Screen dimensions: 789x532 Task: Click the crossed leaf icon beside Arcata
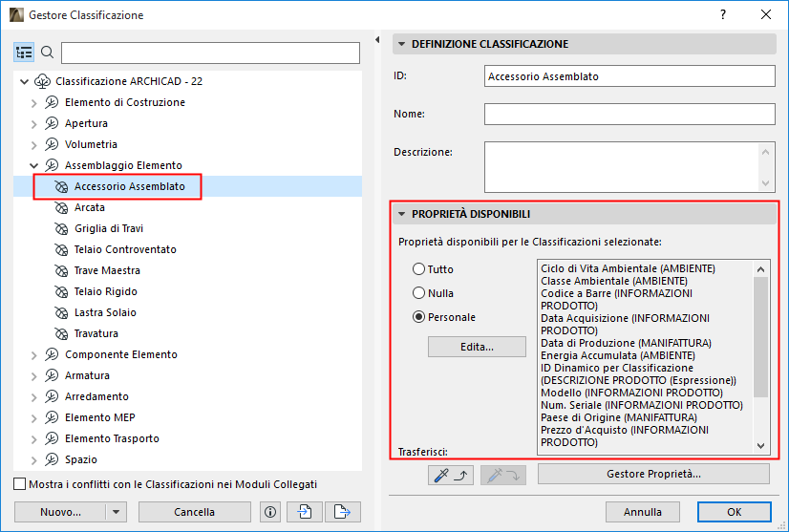(x=61, y=207)
